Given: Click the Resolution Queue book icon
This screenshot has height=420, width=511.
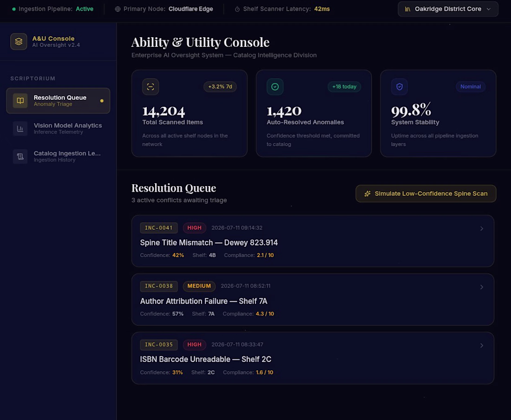Looking at the screenshot, I should tap(20, 101).
